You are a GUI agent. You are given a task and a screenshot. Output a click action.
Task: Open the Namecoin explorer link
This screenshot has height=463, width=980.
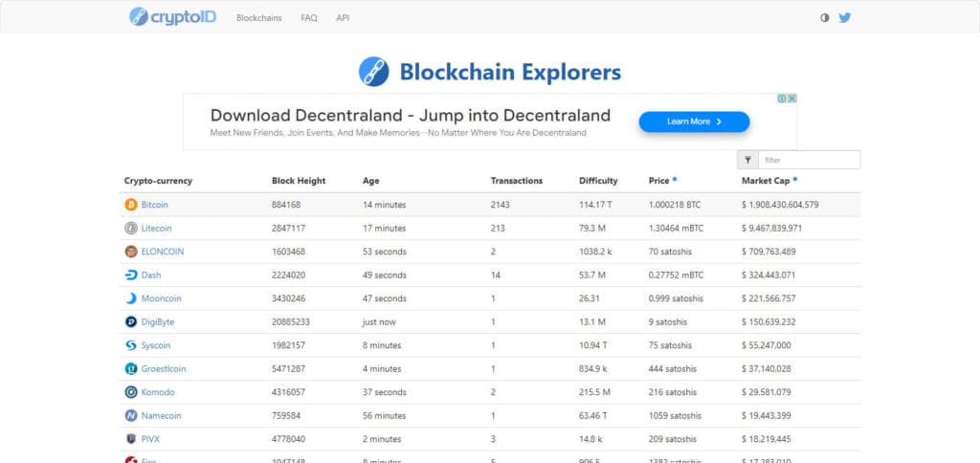(161, 415)
